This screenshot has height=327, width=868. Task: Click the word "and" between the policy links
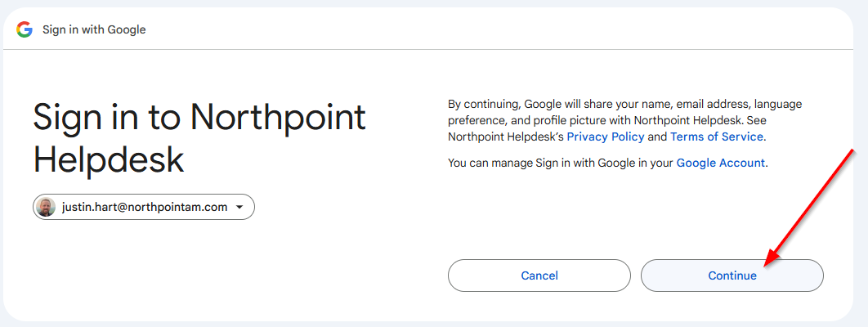click(658, 137)
